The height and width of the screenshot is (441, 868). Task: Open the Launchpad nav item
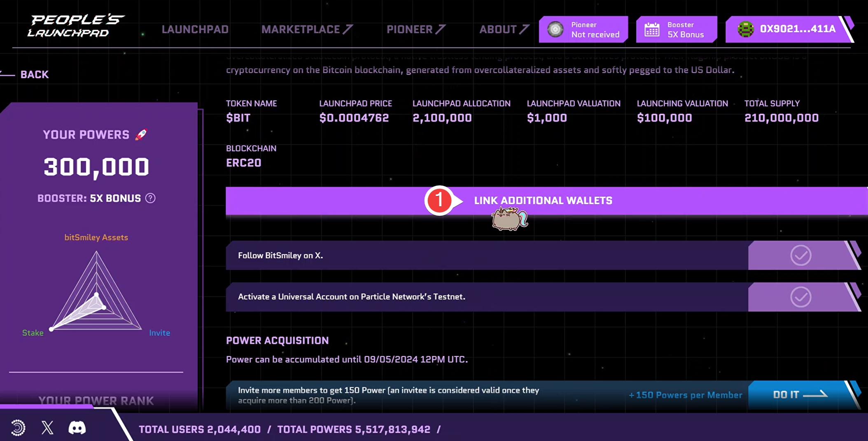tap(195, 30)
